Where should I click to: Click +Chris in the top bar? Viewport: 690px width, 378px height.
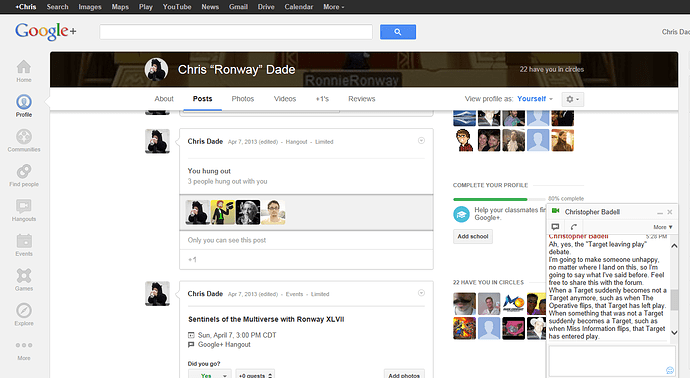(26, 7)
